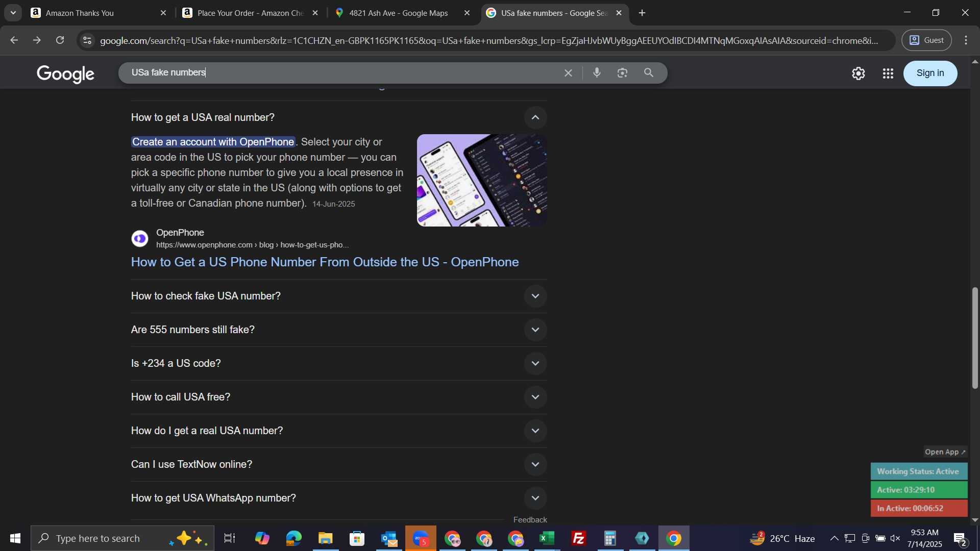Close the Place Your Order tab

[315, 13]
